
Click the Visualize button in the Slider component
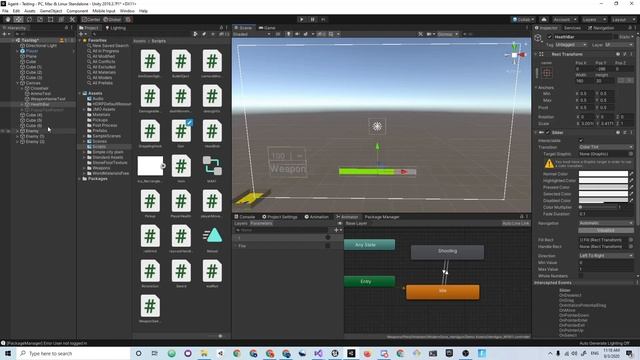tap(606, 230)
